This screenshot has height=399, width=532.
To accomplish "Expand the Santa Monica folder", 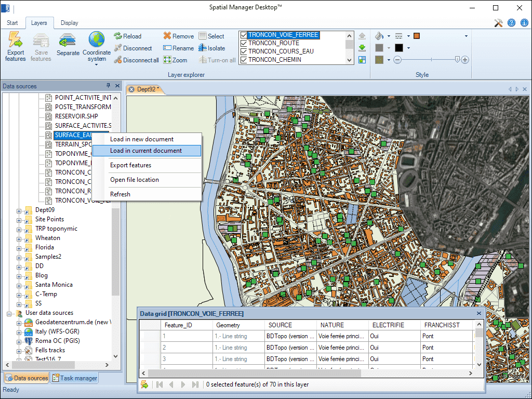I will [x=19, y=286].
